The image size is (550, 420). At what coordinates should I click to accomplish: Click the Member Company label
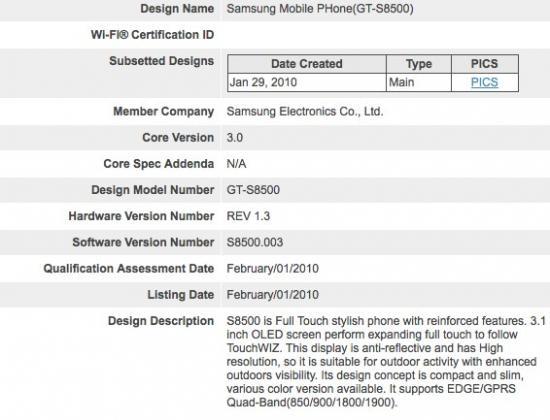(163, 112)
